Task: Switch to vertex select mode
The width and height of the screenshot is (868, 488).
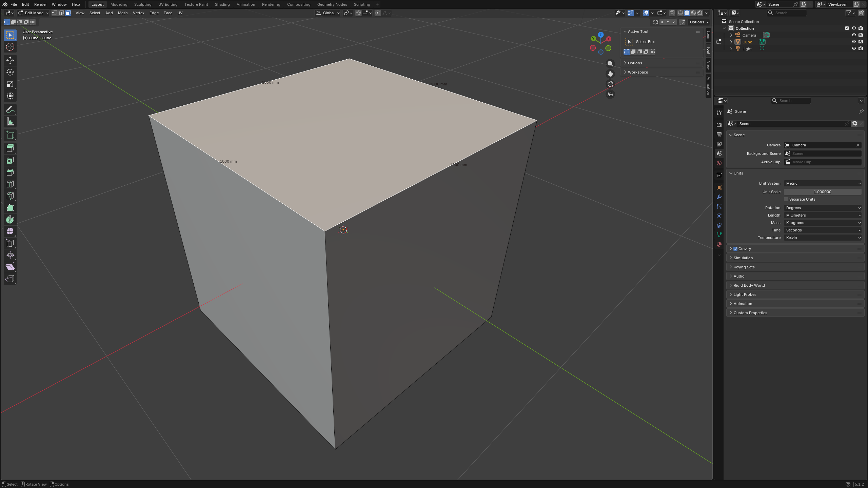Action: pos(54,13)
